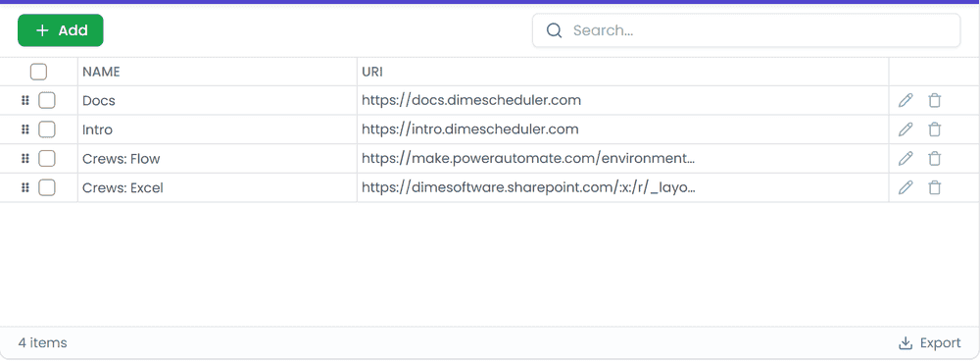Screen dimensions: 980x361
Task: Sort by the URI column header
Action: pos(622,72)
